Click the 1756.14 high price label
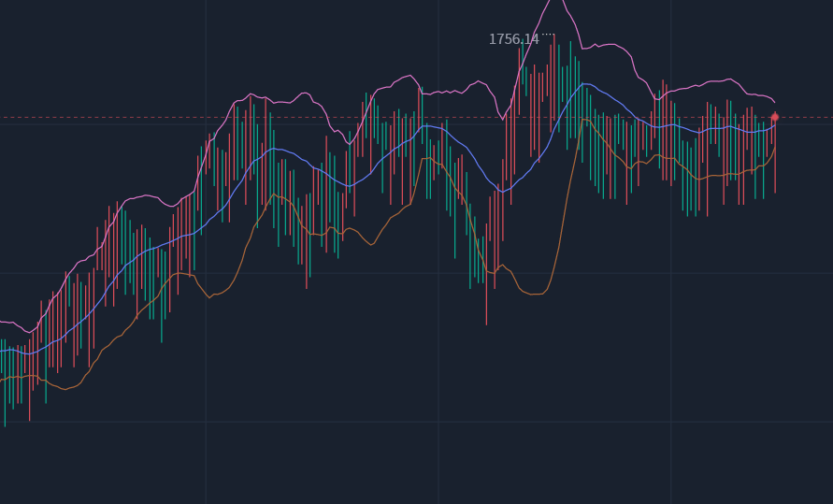Image resolution: width=833 pixels, height=504 pixels. coord(513,39)
